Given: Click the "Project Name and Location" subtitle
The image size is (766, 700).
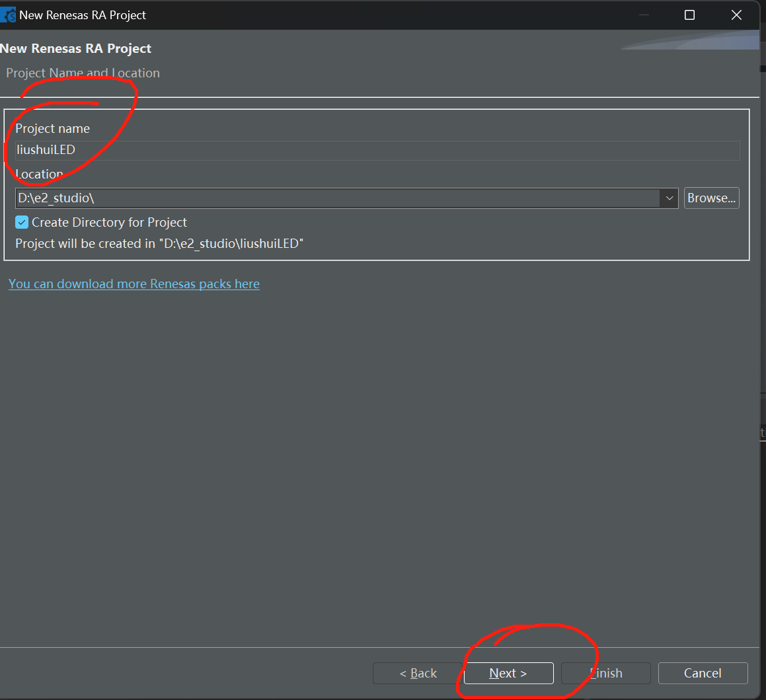Looking at the screenshot, I should tap(83, 73).
